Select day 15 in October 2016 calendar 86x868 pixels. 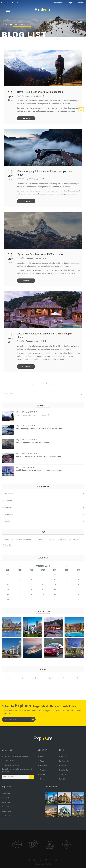(x=78, y=585)
